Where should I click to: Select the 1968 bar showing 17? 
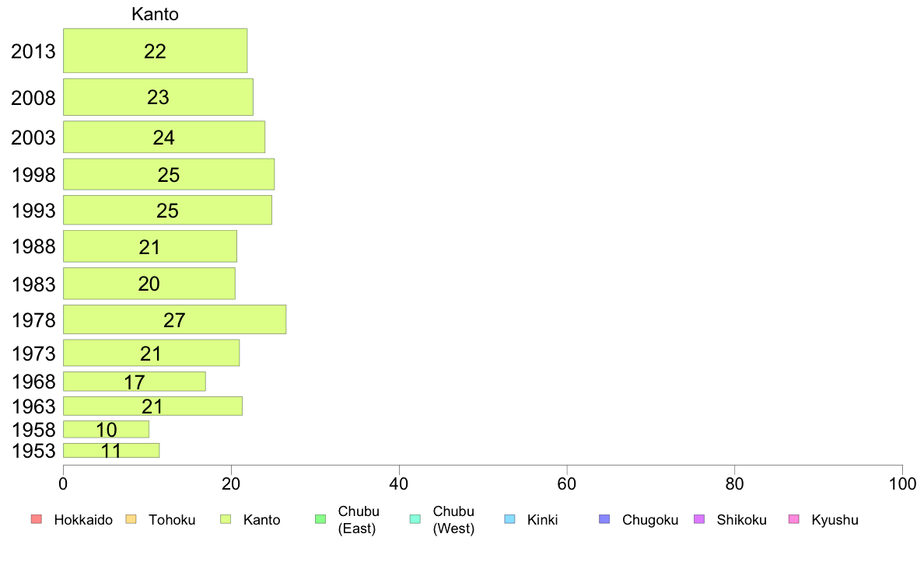135,381
